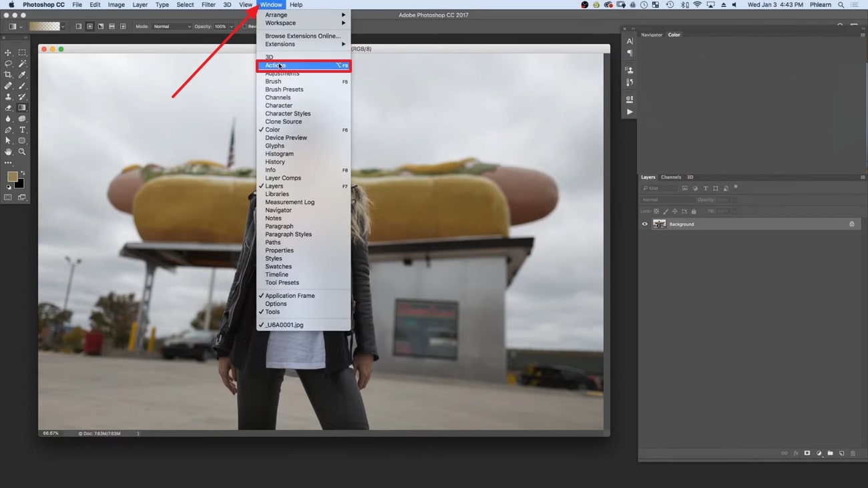This screenshot has width=868, height=488.
Task: Select the Blur tool
Action: (8, 119)
